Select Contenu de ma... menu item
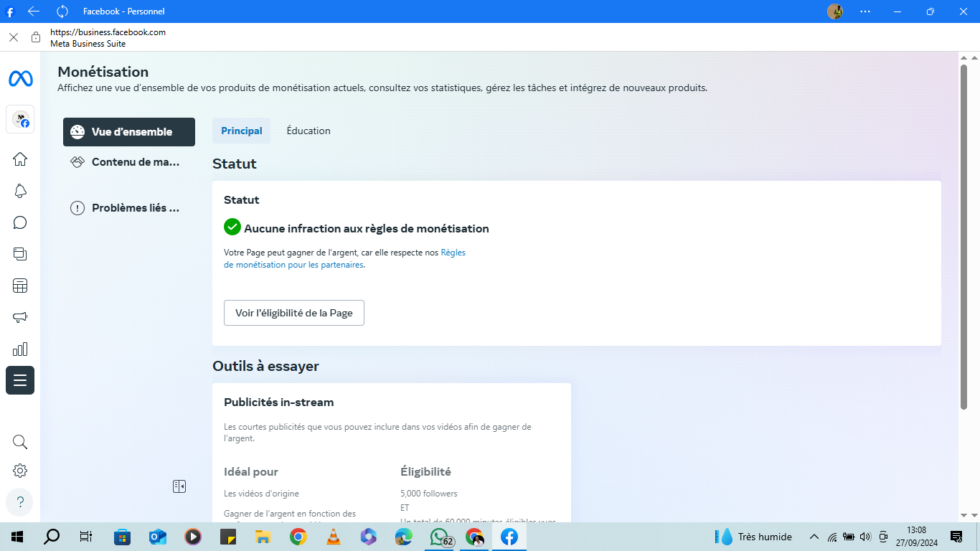Image resolution: width=980 pixels, height=551 pixels. [129, 162]
